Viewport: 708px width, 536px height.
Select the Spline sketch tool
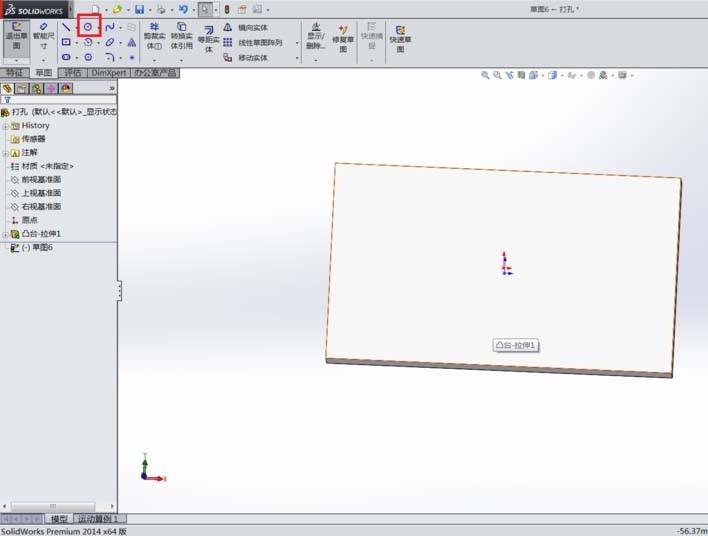110,27
